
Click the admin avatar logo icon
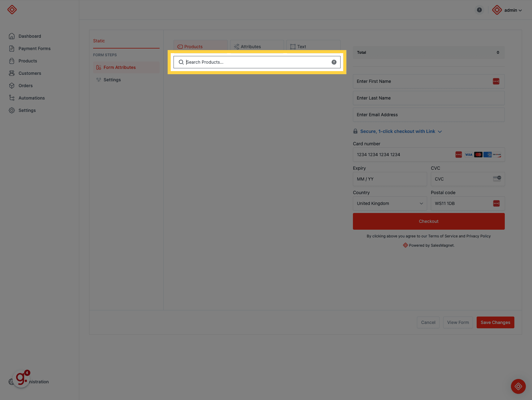tap(497, 10)
